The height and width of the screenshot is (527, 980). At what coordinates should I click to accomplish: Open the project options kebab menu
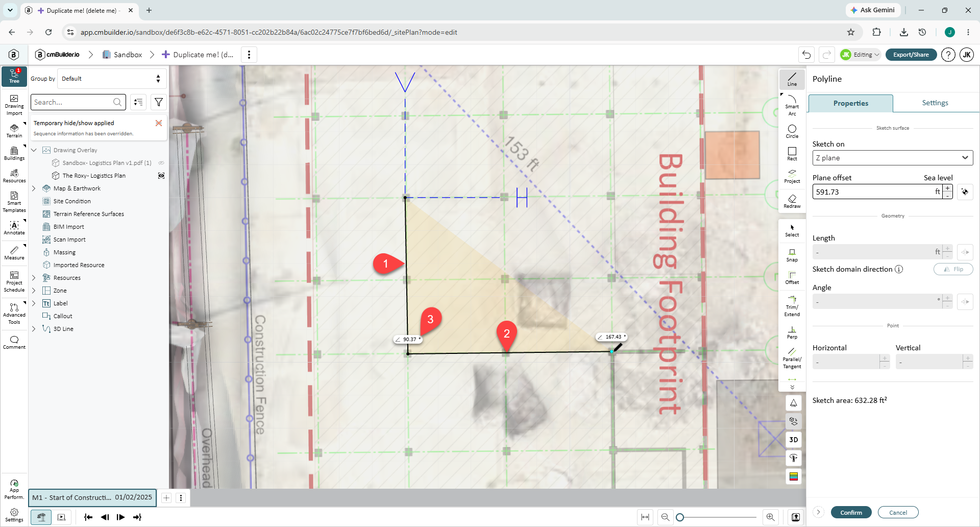[249, 55]
